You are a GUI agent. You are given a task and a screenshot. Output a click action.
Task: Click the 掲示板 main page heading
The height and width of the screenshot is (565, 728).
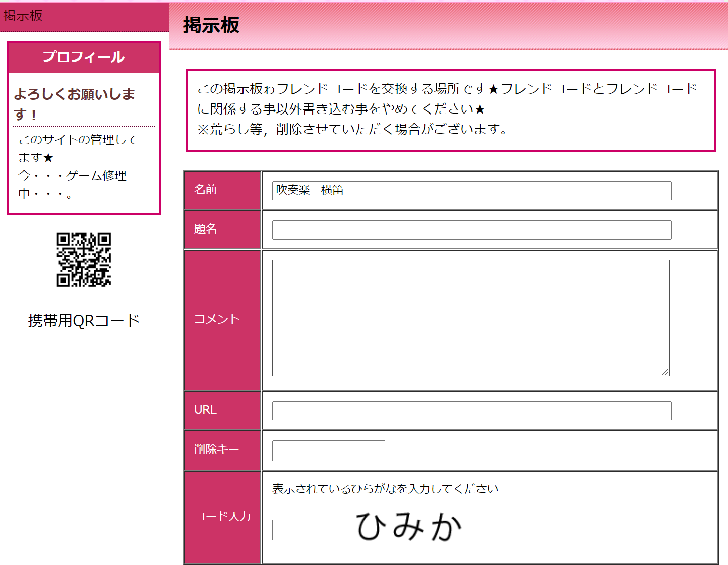[x=211, y=25]
